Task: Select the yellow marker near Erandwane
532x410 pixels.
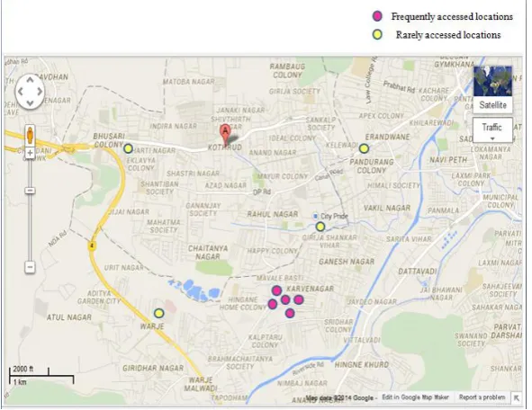Action: tap(364, 148)
